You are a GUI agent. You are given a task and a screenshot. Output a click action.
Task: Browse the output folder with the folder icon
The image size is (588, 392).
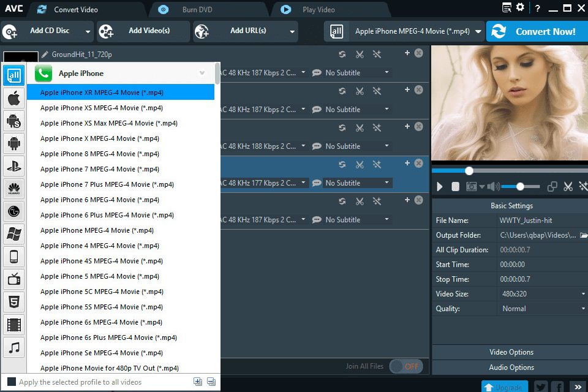click(x=584, y=235)
